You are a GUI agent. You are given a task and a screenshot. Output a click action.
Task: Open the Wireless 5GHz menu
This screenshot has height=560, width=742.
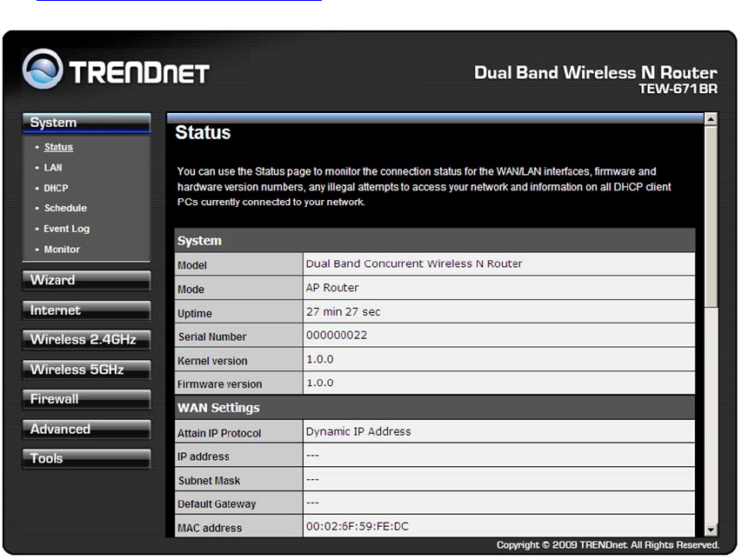pos(87,370)
